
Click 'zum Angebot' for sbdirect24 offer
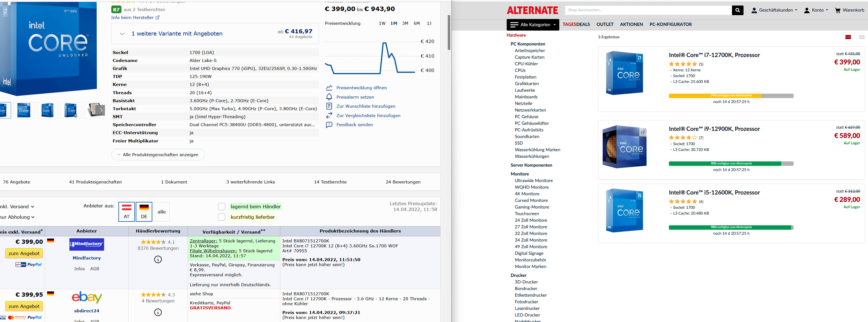(x=24, y=307)
